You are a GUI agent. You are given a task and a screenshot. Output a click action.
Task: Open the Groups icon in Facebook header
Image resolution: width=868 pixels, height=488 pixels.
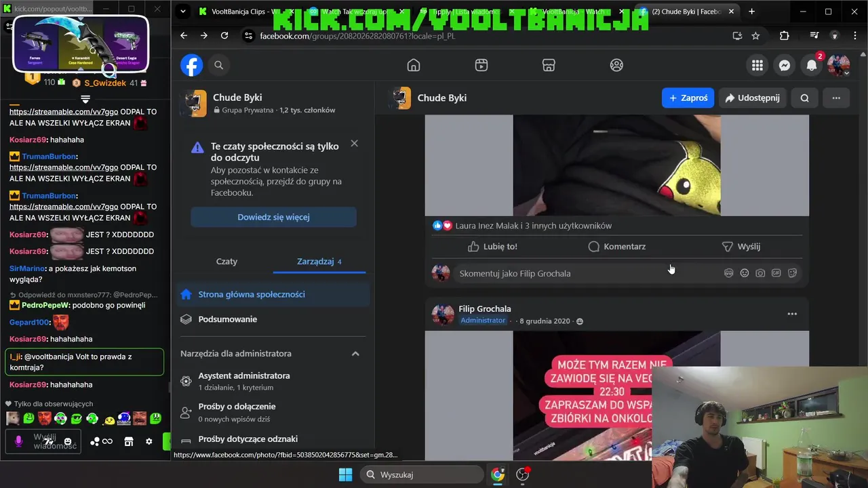pos(616,65)
